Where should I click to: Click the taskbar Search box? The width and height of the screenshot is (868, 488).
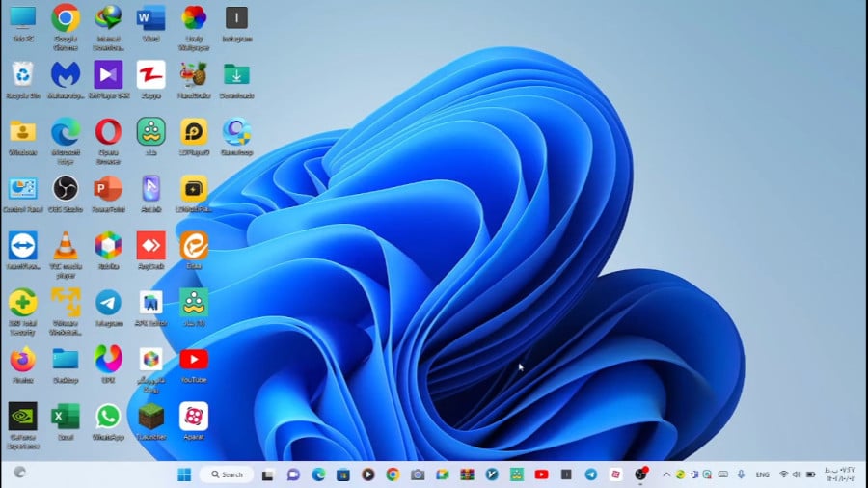227,474
